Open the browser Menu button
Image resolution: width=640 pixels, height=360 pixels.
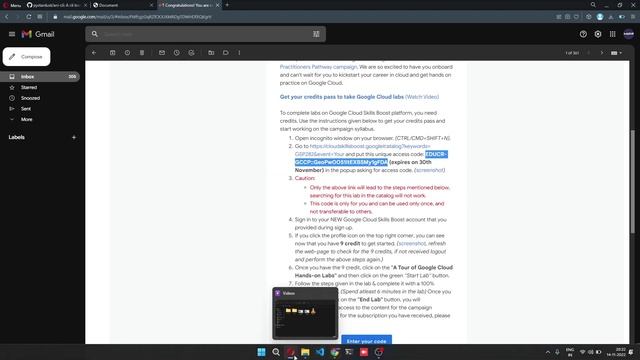(x=12, y=5)
